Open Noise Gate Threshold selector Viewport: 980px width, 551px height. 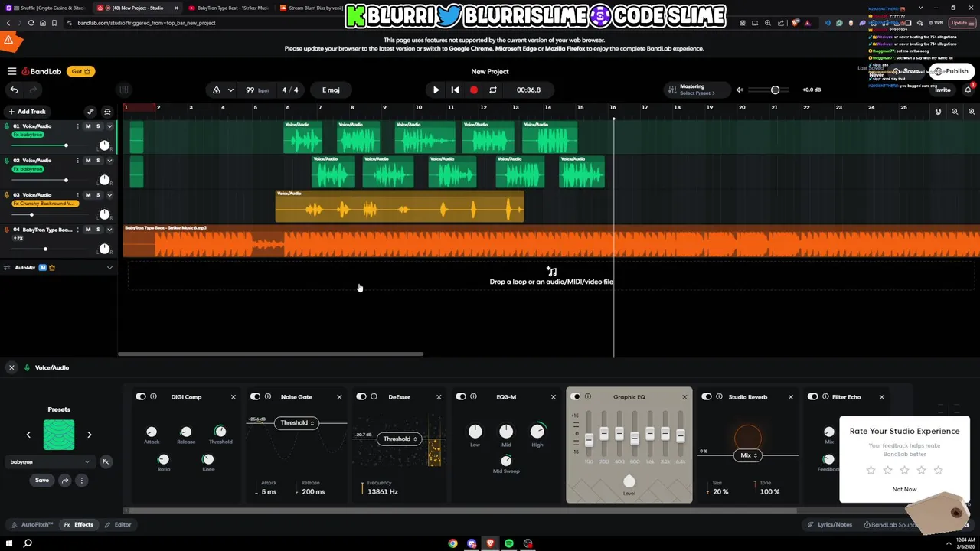(296, 422)
